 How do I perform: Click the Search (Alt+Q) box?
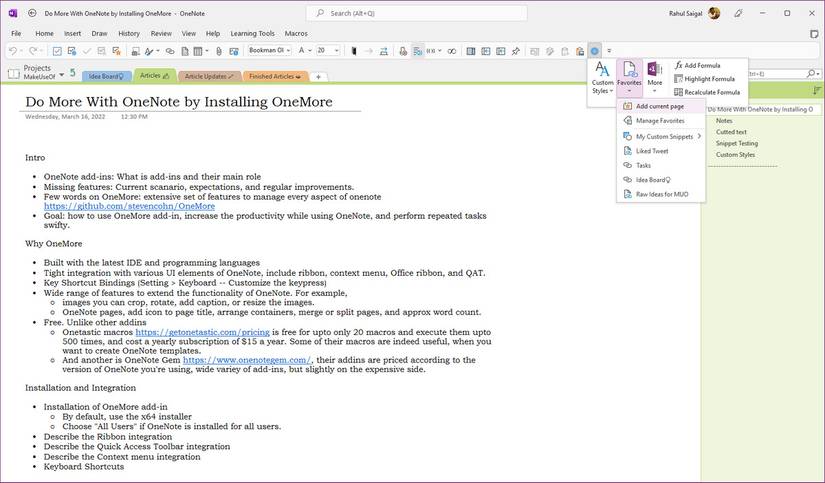coord(416,13)
